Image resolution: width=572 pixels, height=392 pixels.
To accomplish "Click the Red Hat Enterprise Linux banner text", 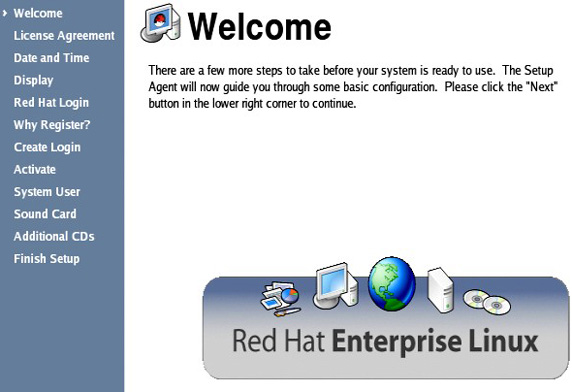I will [x=385, y=342].
